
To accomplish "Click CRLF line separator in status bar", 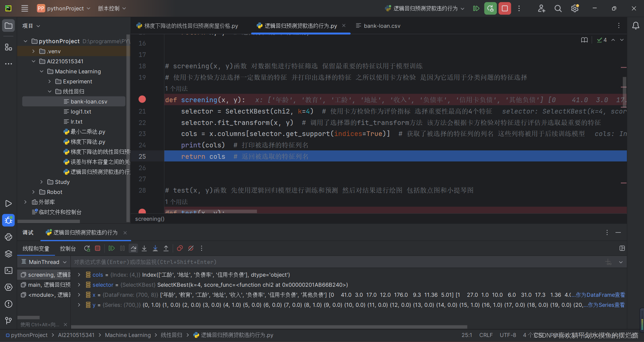I will pos(486,335).
